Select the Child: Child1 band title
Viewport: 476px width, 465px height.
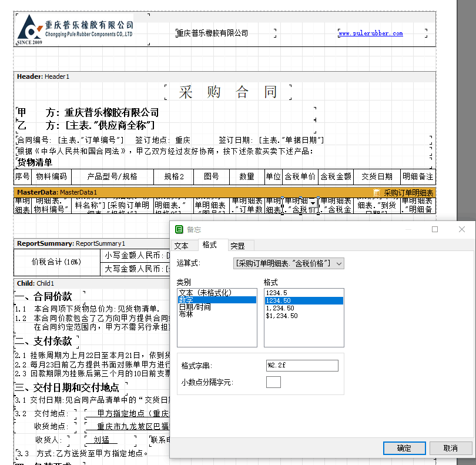click(35, 283)
